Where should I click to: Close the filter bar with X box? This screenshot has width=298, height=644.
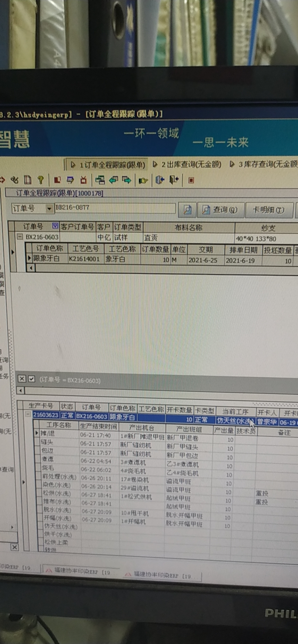point(22,379)
